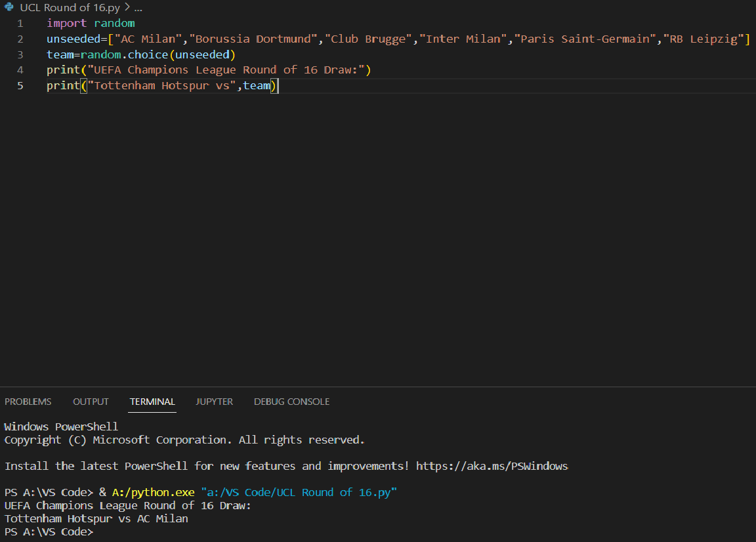Screen dimensions: 756x542
Task: Click the Python file icon in breadcrumb
Action: (9, 7)
